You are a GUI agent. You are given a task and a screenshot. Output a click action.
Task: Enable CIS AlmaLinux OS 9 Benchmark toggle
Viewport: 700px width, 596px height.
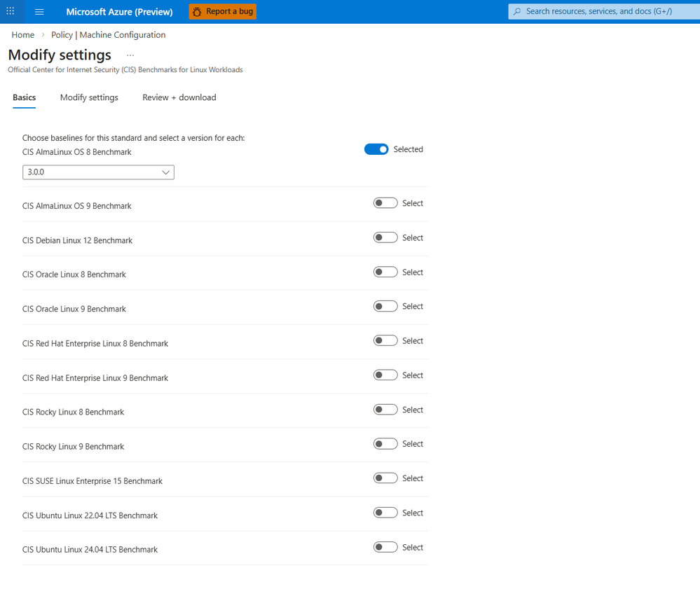coord(385,203)
